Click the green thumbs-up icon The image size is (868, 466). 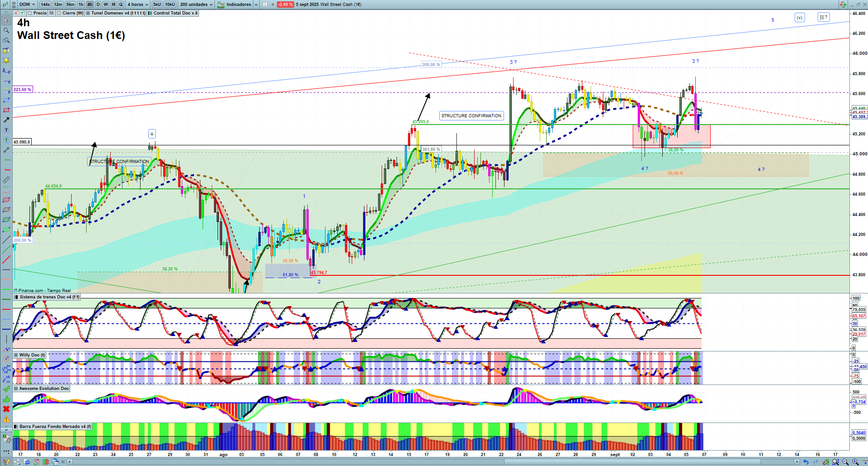click(6, 399)
